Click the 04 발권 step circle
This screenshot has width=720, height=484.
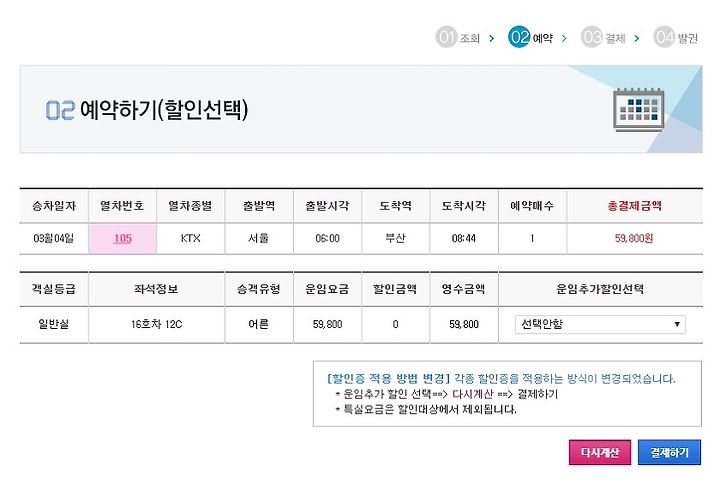664,37
